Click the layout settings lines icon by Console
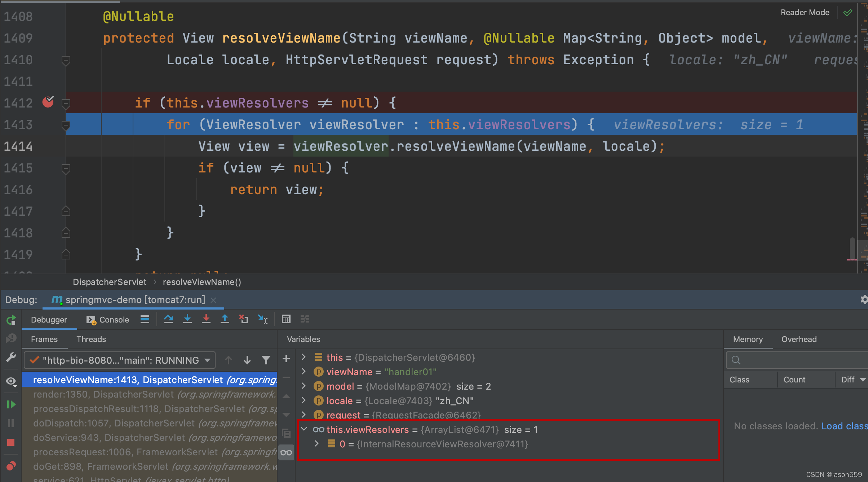Image resolution: width=868 pixels, height=482 pixels. point(145,319)
